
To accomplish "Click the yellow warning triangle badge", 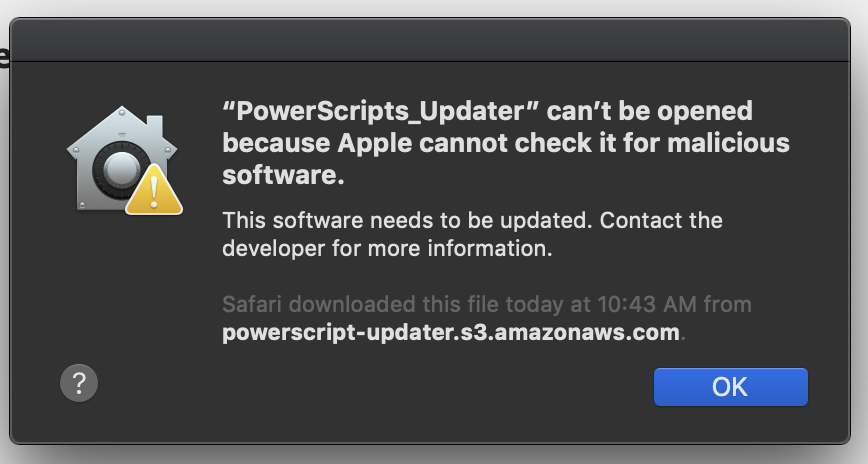I will pyautogui.click(x=154, y=190).
